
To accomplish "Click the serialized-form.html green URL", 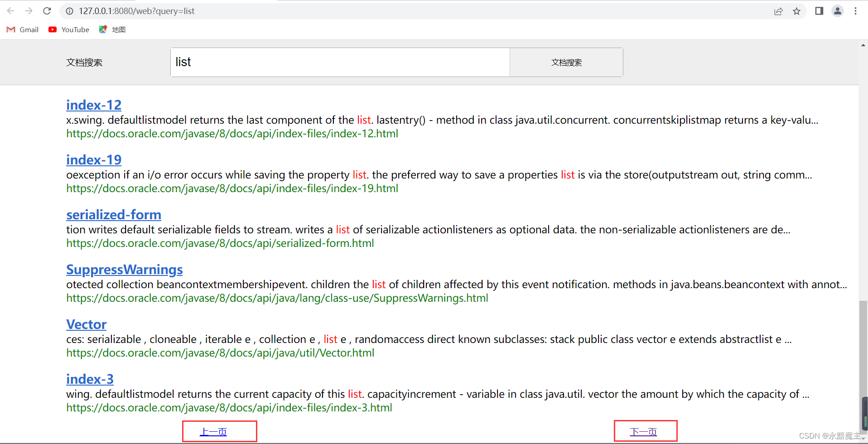I will tap(220, 243).
